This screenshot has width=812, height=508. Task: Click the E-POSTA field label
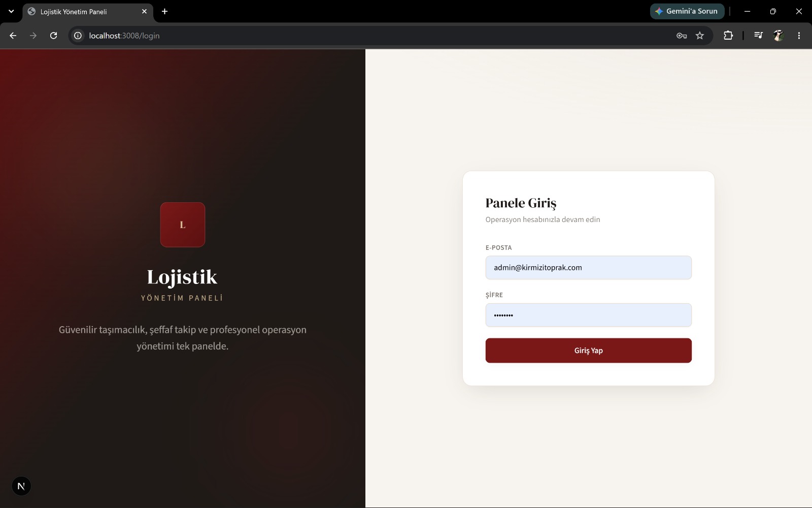498,248
